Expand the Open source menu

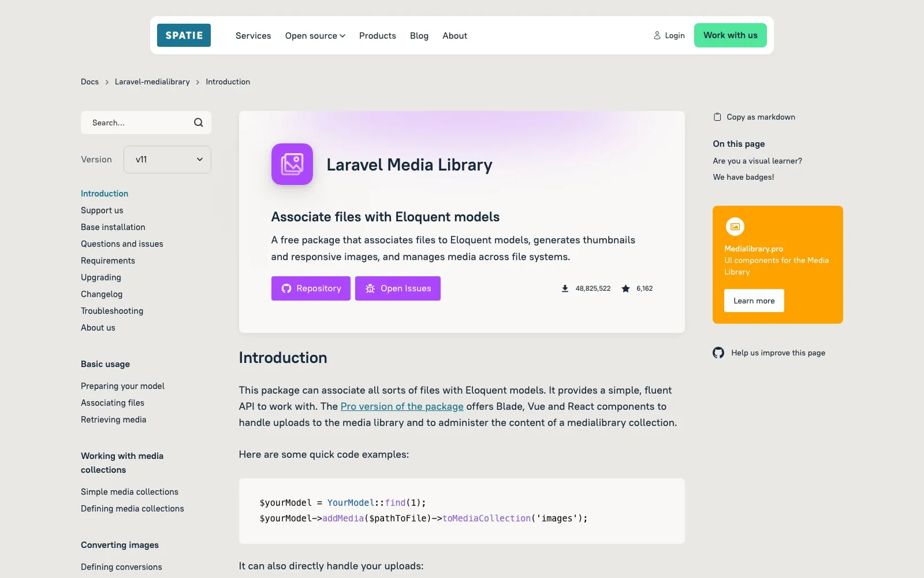coord(315,36)
